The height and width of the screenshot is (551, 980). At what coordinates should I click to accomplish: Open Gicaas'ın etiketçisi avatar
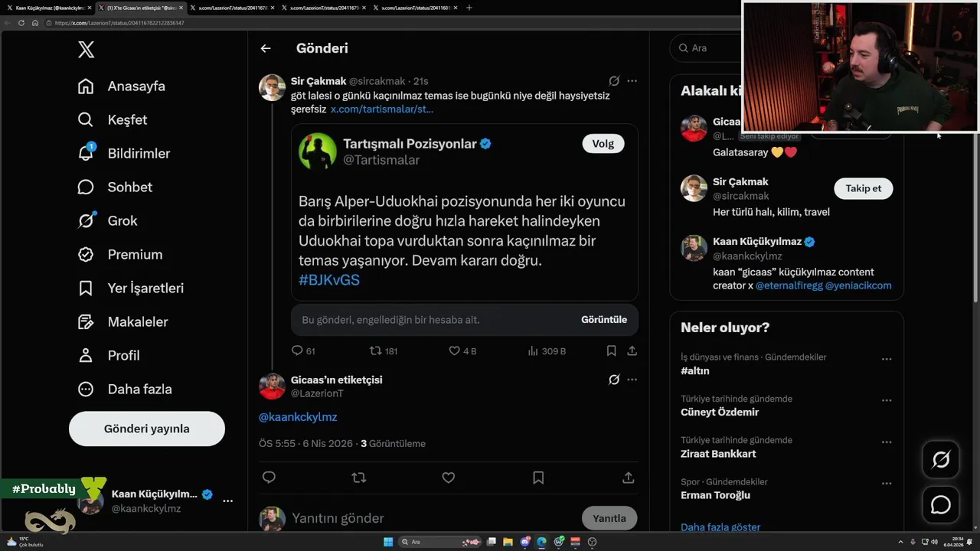(x=272, y=386)
